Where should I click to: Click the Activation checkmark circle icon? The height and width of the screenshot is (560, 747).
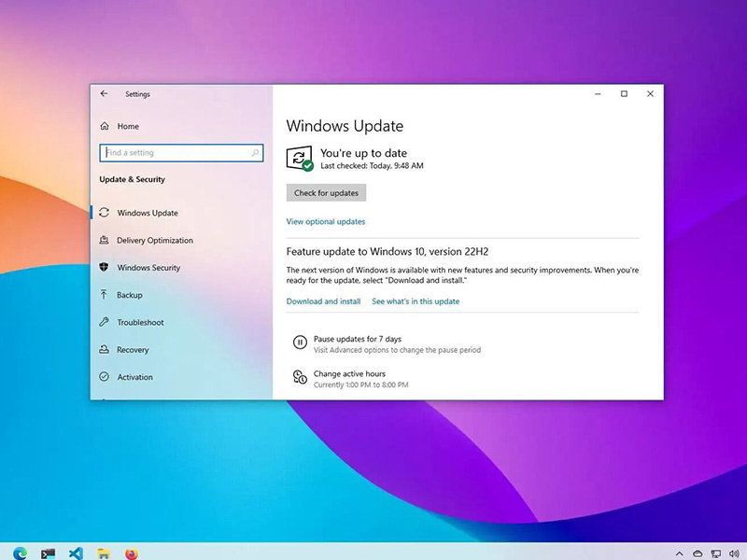pyautogui.click(x=104, y=377)
